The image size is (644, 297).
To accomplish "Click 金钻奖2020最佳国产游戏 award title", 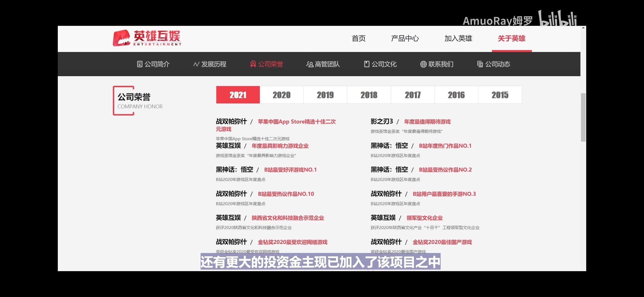I will [442, 242].
